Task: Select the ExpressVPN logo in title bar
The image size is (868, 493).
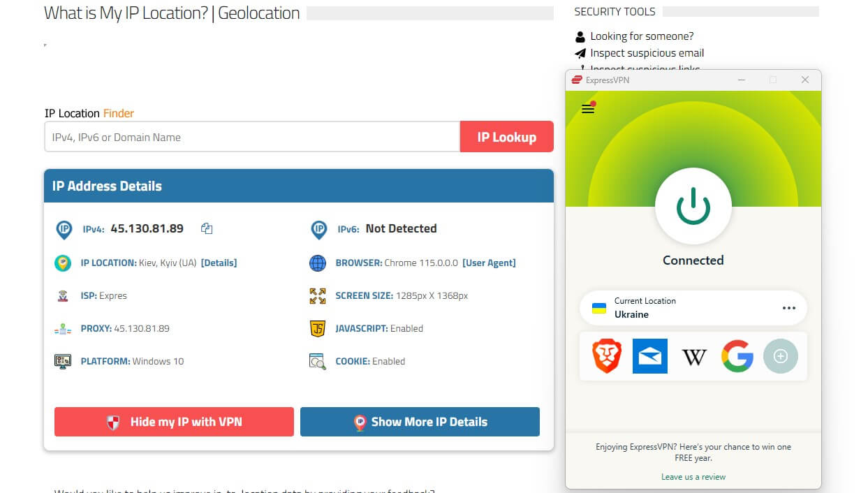Action: click(x=577, y=80)
